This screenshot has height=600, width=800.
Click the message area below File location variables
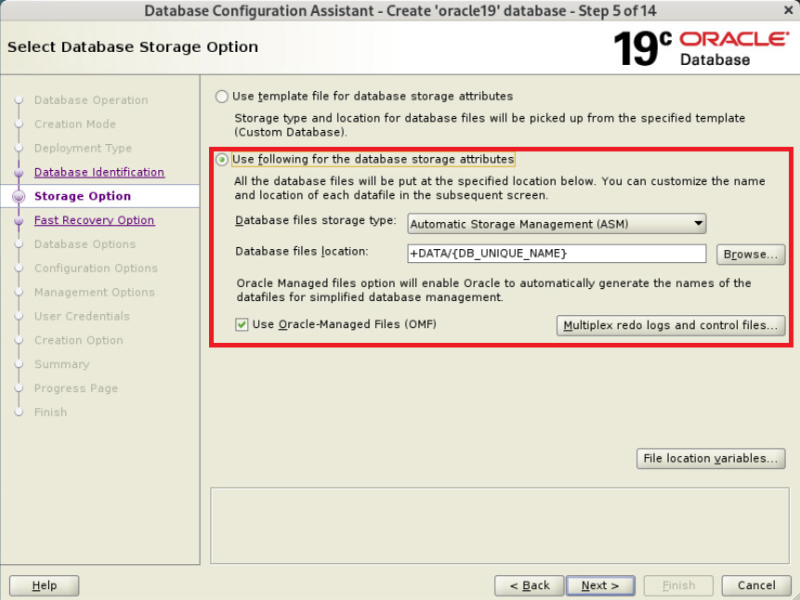pyautogui.click(x=500, y=526)
